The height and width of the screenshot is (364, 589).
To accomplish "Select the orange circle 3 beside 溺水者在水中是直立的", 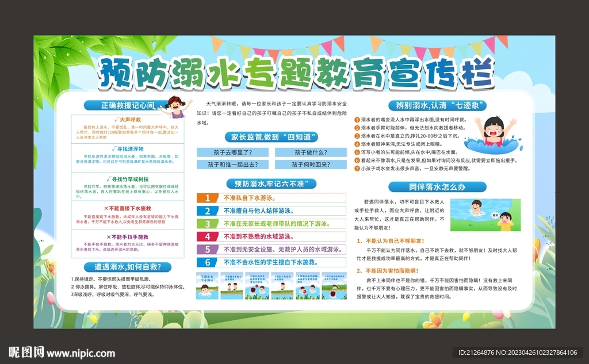I will click(357, 136).
